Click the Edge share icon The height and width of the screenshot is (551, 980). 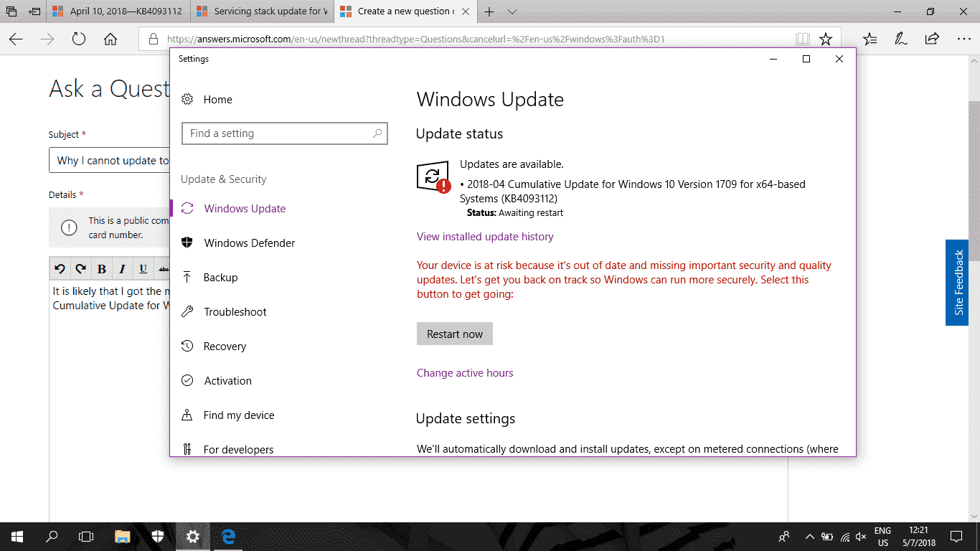[x=932, y=39]
